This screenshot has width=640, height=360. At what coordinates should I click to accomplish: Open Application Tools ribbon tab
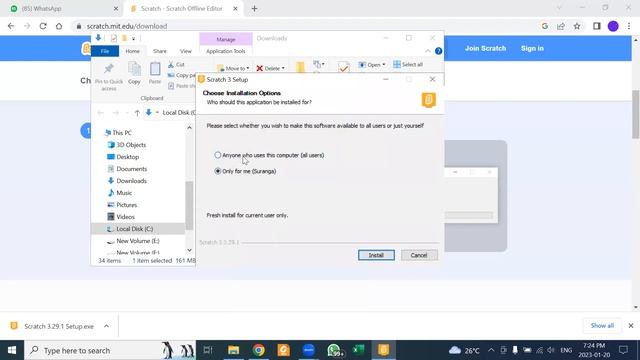click(x=226, y=51)
